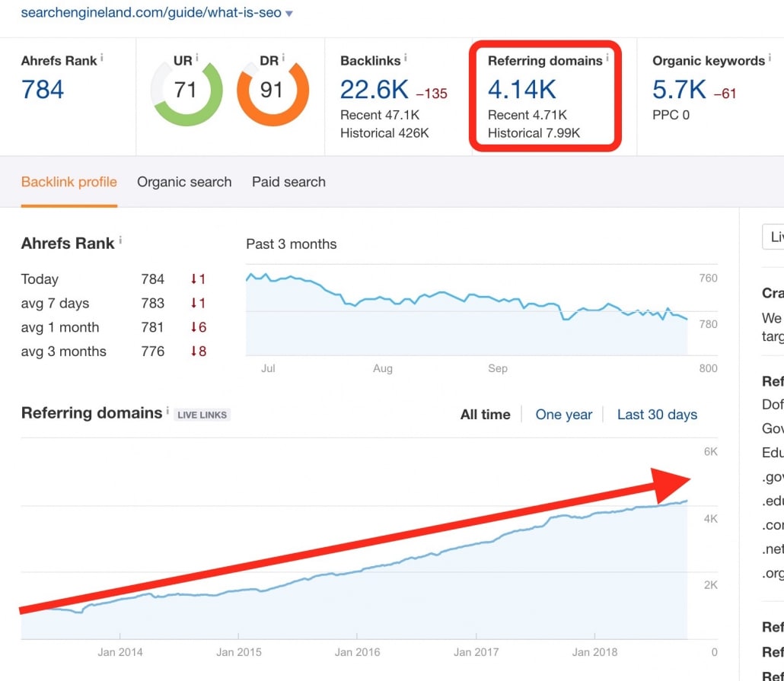The width and height of the screenshot is (784, 681).
Task: Open the searchengineland.com URL dropdown arrow
Action: click(289, 14)
